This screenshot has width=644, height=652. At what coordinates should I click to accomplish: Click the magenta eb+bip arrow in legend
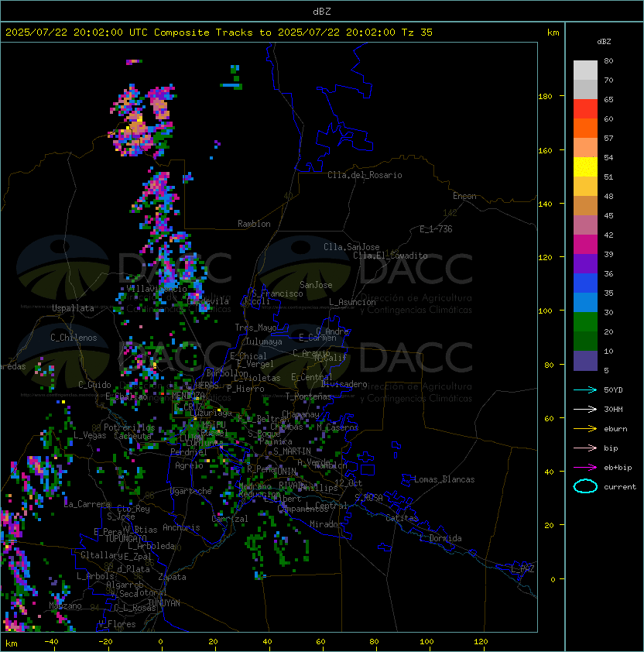click(585, 468)
